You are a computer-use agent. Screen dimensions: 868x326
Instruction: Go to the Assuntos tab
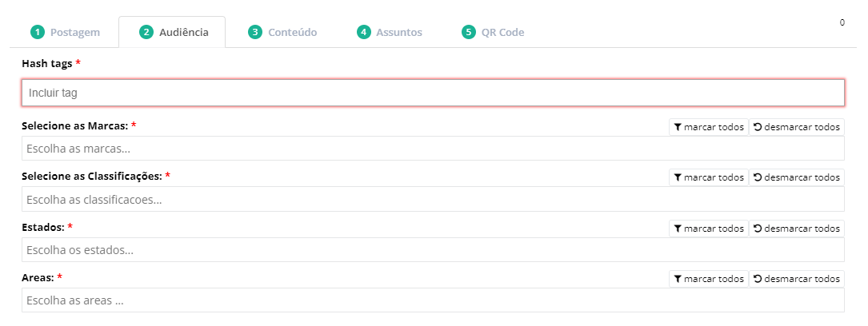(x=399, y=33)
